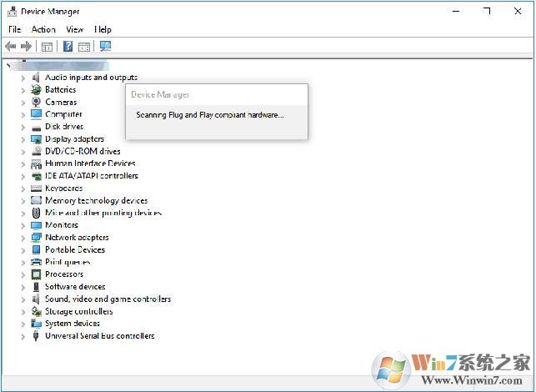Click the Software devices icon
Viewport: 536px width, 392px height.
pyautogui.click(x=36, y=287)
